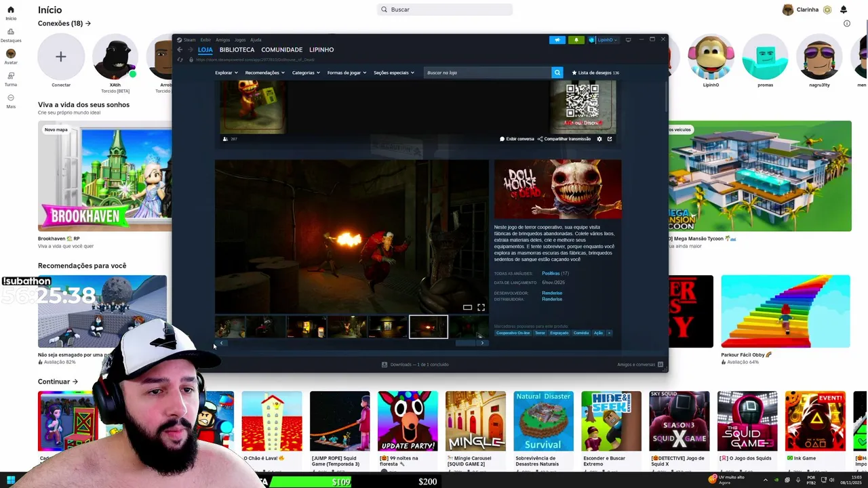Open Exibir menu in Steam
Image resolution: width=868 pixels, height=488 pixels.
click(x=205, y=40)
